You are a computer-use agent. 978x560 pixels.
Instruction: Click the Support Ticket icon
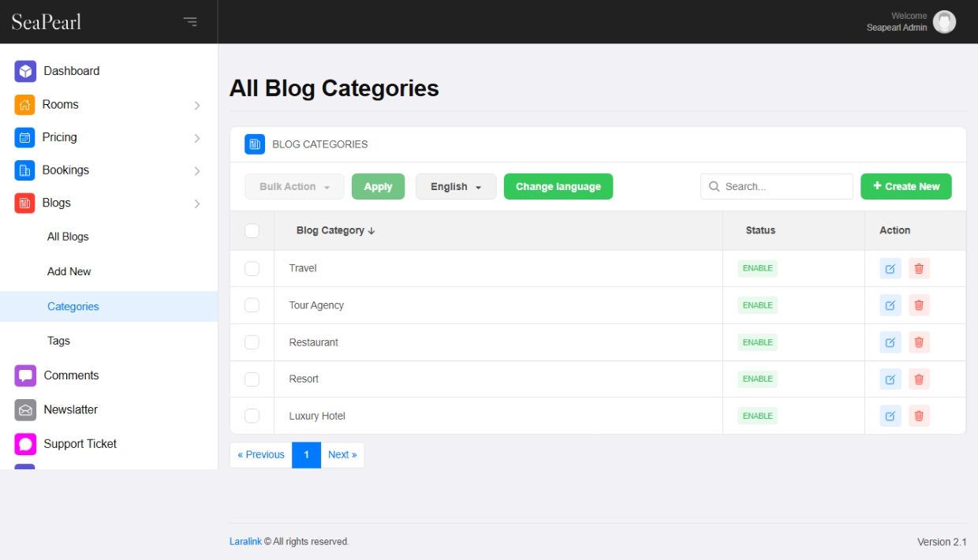(25, 444)
